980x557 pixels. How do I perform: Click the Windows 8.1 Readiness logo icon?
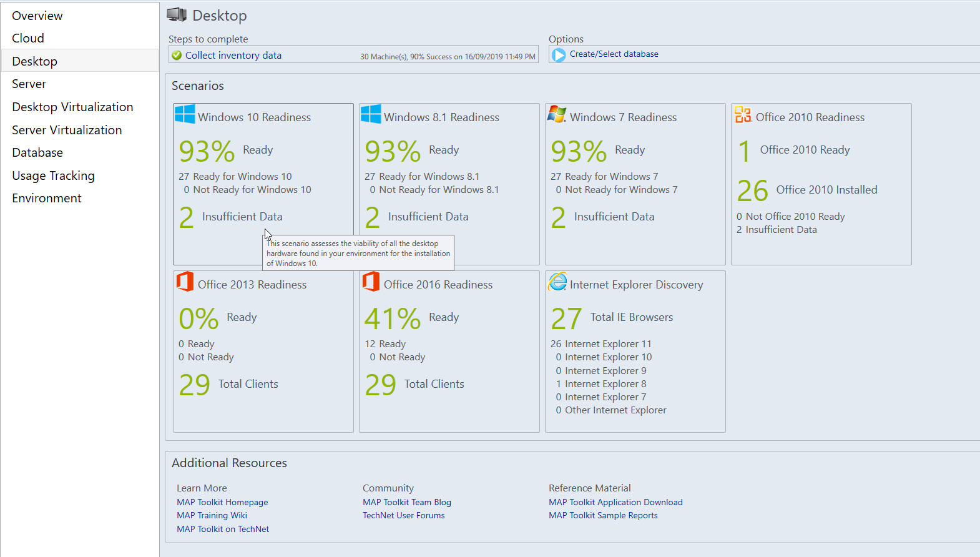point(371,114)
